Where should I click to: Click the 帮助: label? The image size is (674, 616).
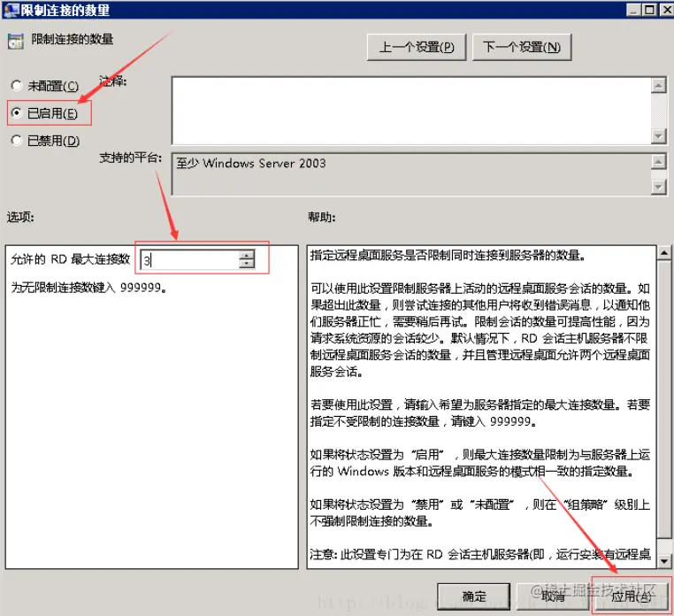[x=322, y=217]
